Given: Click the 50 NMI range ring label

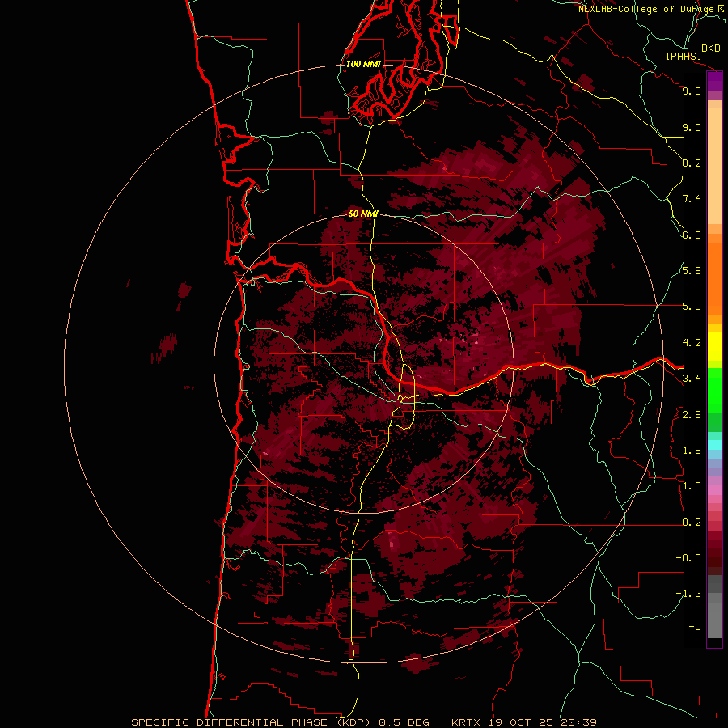Looking at the screenshot, I should coord(363,214).
